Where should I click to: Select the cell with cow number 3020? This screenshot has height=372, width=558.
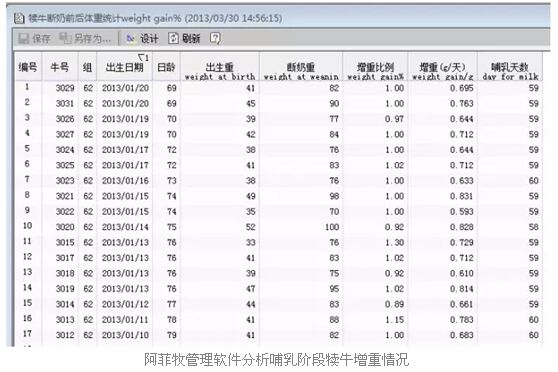[65, 227]
